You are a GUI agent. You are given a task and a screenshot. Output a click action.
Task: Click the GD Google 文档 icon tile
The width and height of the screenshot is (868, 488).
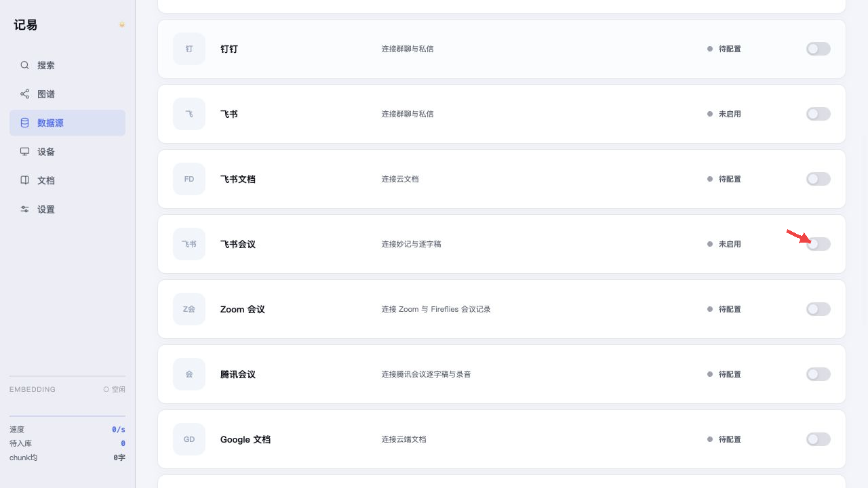189,439
